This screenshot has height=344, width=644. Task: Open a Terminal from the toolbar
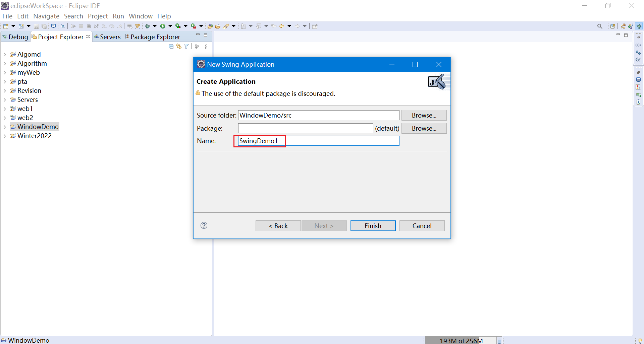click(x=53, y=26)
